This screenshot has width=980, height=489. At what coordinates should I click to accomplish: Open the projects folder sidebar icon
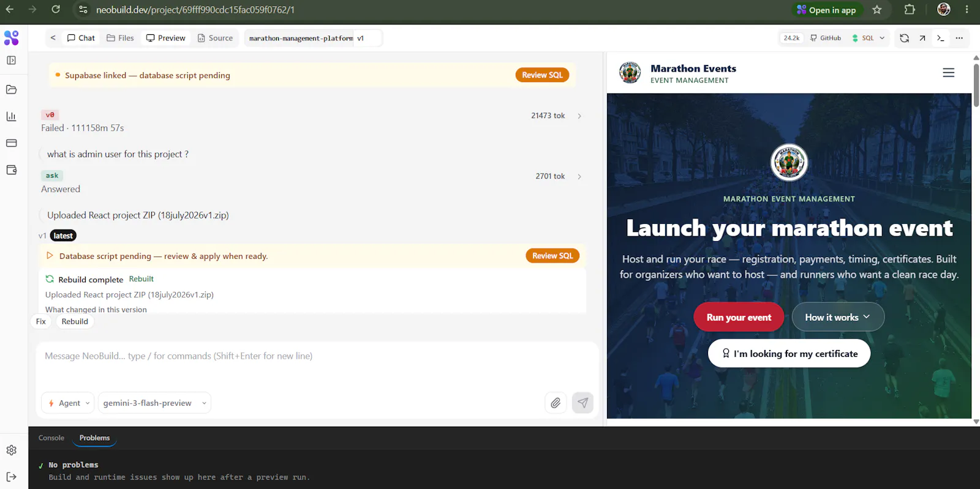[x=11, y=89]
